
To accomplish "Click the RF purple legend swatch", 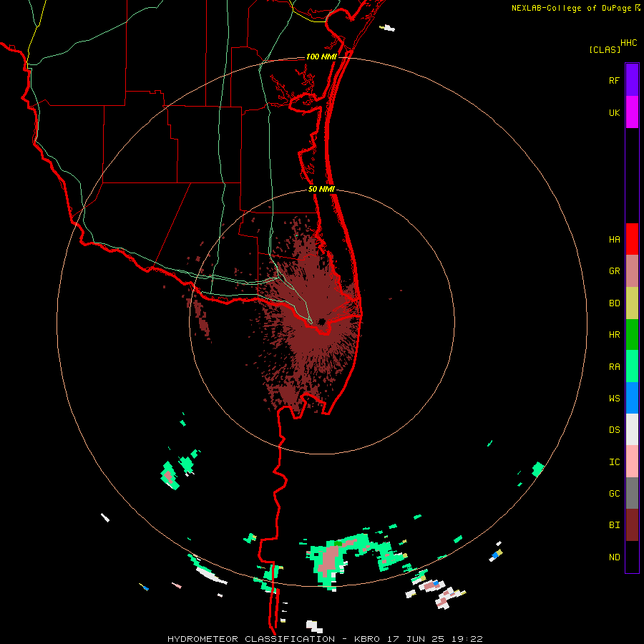I will tap(632, 80).
